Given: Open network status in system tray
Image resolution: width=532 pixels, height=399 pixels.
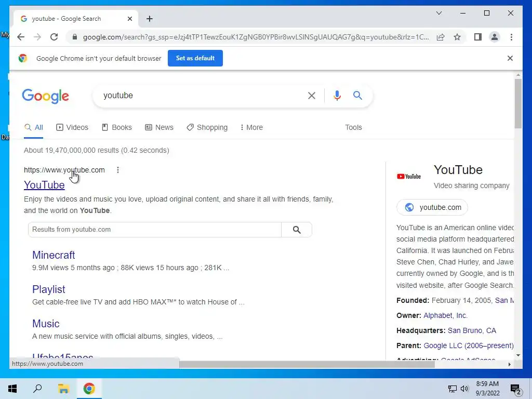Looking at the screenshot, I should (x=453, y=389).
